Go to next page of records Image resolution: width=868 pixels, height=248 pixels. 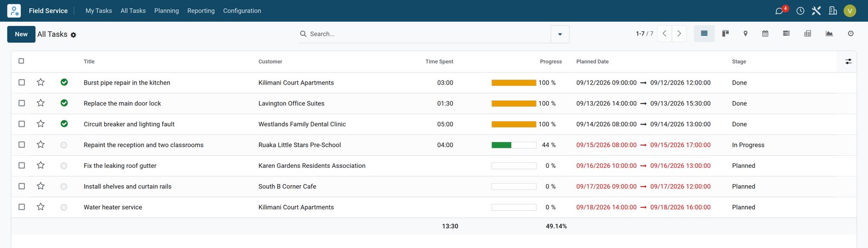tap(679, 34)
